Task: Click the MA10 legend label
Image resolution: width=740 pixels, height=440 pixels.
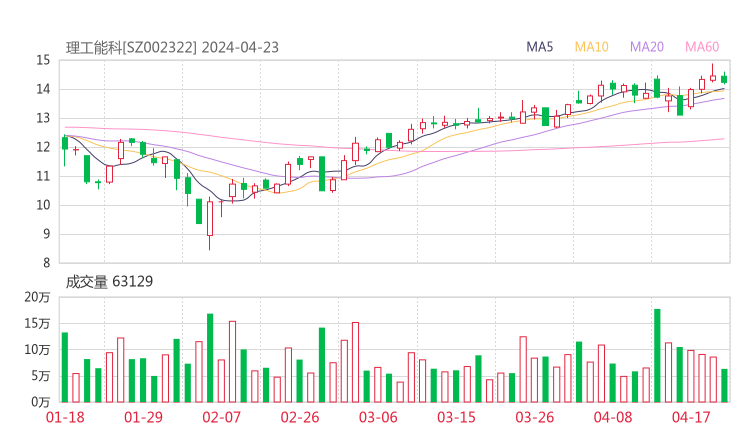Action: coord(591,47)
